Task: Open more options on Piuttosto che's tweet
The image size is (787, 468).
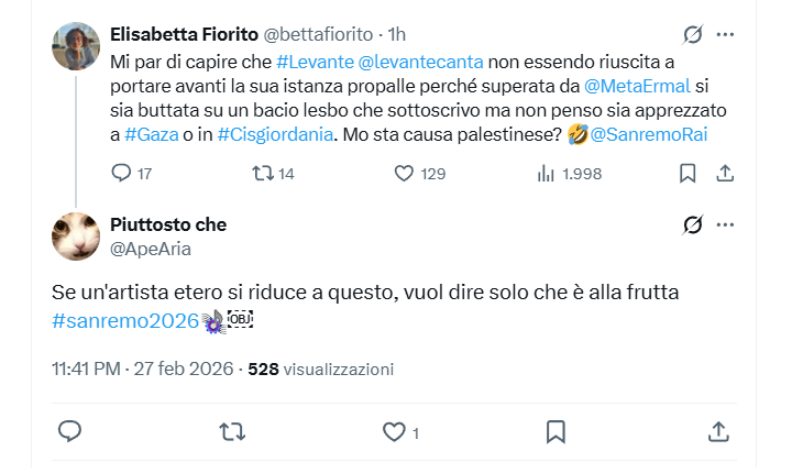Action: point(726,225)
